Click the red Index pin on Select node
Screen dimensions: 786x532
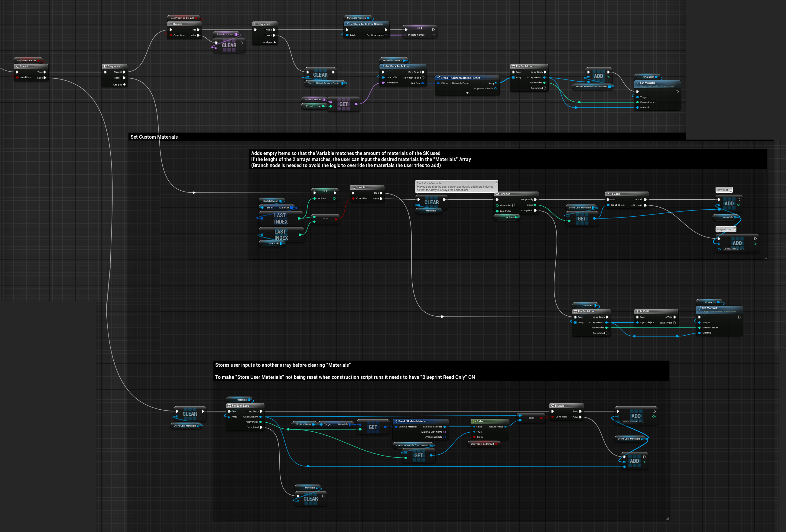pyautogui.click(x=475, y=437)
